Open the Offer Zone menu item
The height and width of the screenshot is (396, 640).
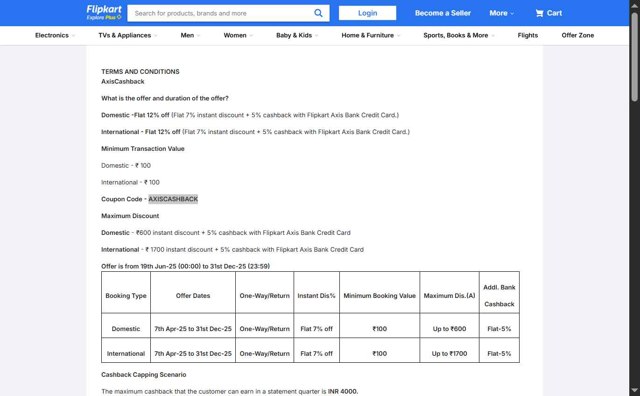(x=578, y=36)
